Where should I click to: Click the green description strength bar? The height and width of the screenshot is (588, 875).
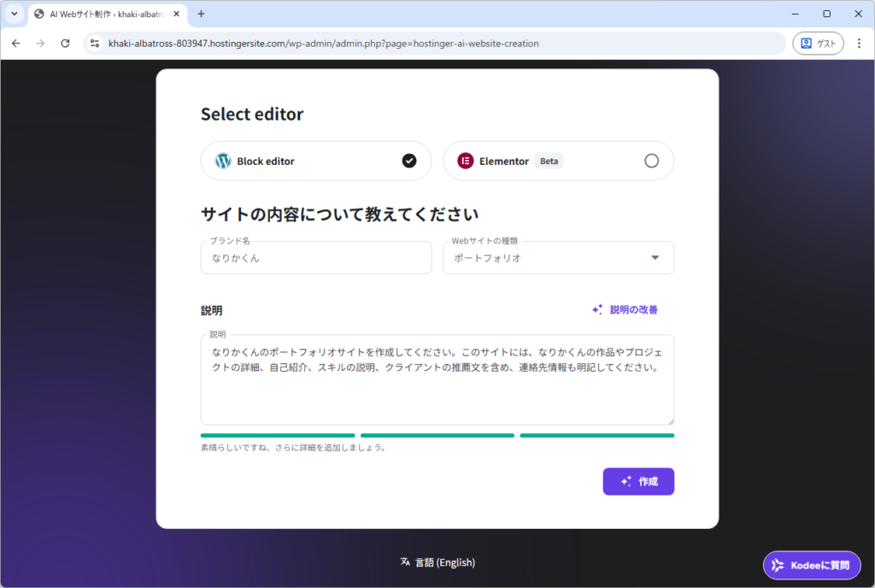437,435
